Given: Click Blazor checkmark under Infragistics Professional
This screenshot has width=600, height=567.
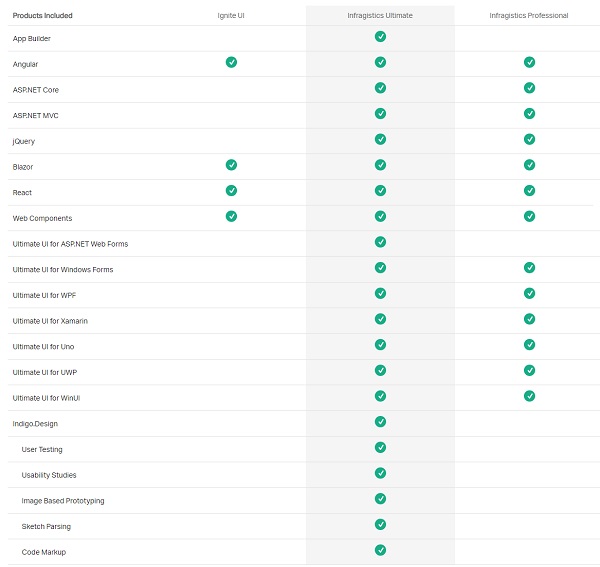Looking at the screenshot, I should 529,165.
